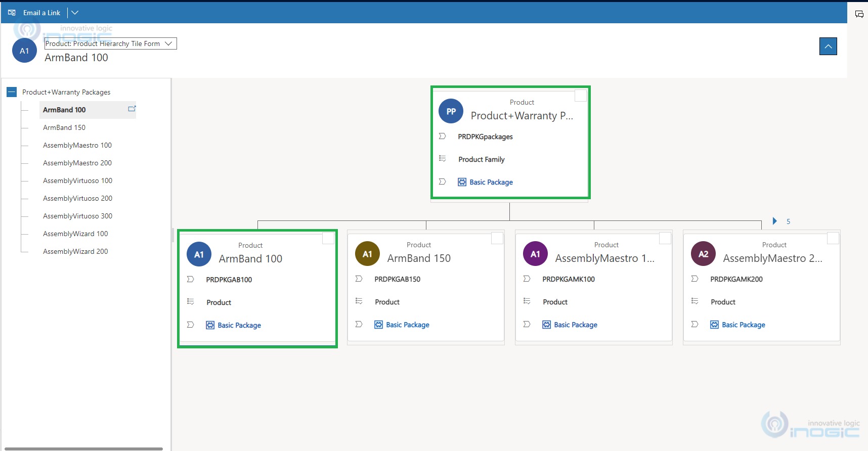Image resolution: width=868 pixels, height=451 pixels.
Task: Select AssemblyVirtuoso 100 in the tree
Action: [78, 181]
